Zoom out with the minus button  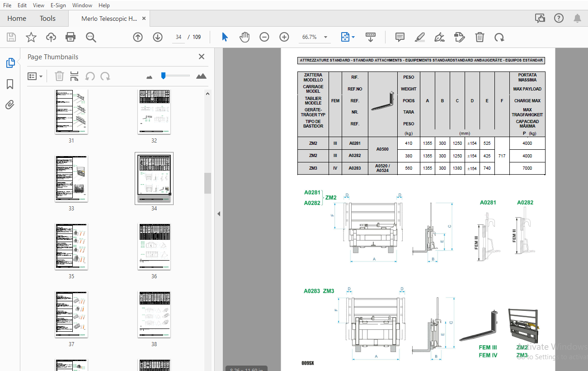pyautogui.click(x=264, y=37)
